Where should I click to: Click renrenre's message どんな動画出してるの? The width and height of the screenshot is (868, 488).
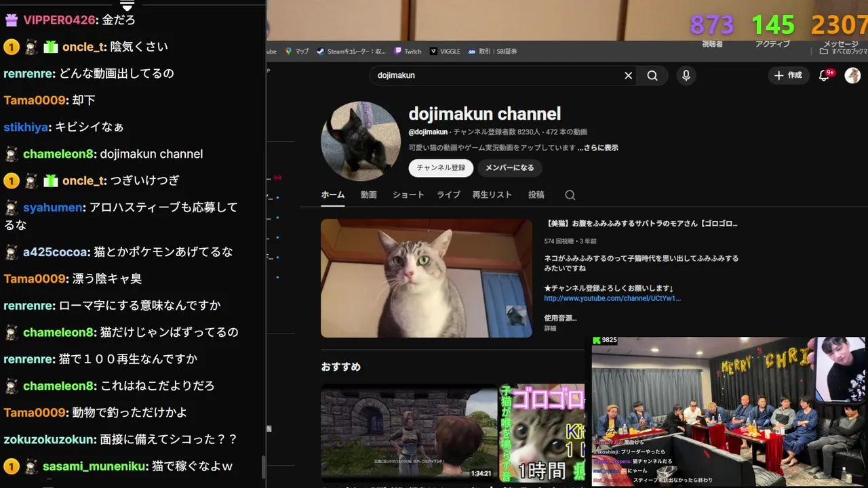tap(117, 73)
